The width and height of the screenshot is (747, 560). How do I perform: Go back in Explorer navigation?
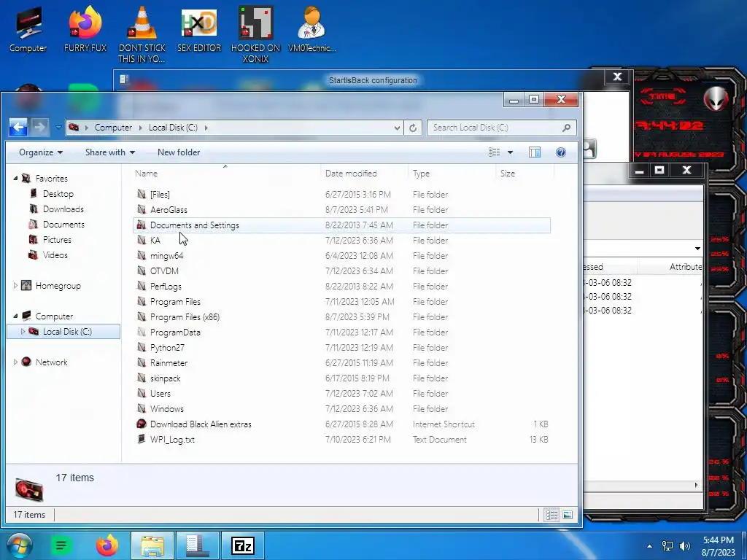tap(18, 127)
